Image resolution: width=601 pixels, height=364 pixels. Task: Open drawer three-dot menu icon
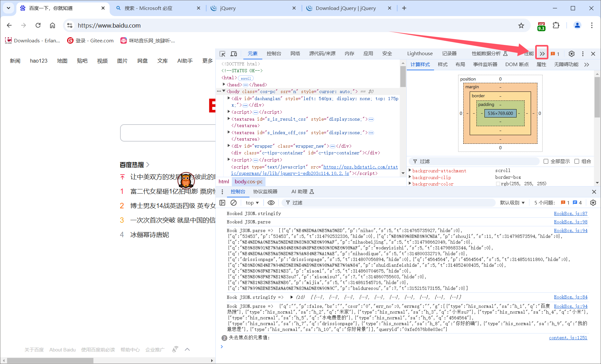(222, 192)
